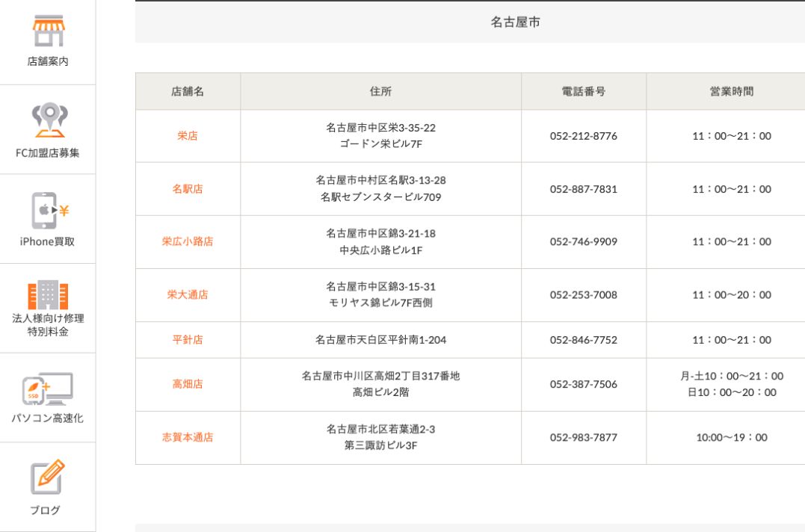Click phone number 052-212-8776
Screen dimensions: 805x532
583,136
